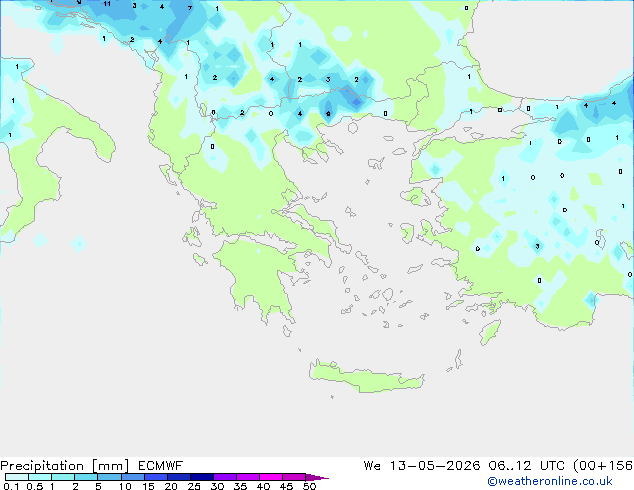Open the weatheronline.co.uk copyright link
634x490 pixels.
coord(550,481)
